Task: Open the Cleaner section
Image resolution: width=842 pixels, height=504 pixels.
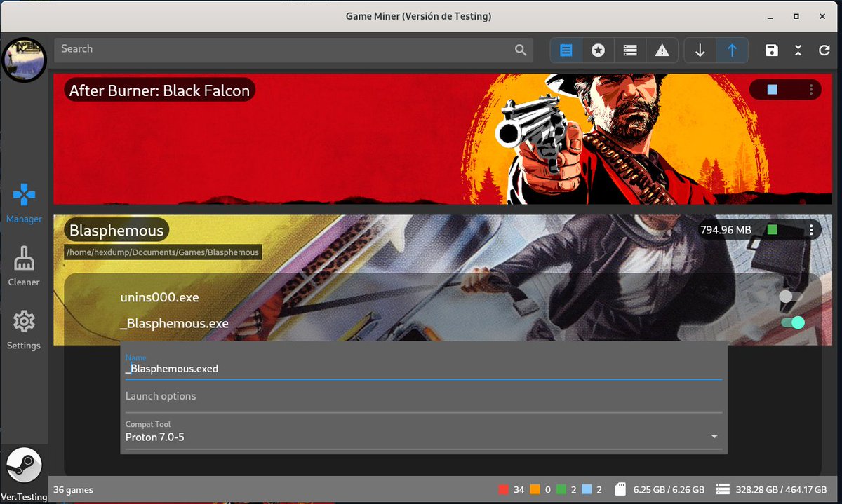Action: pos(24,267)
